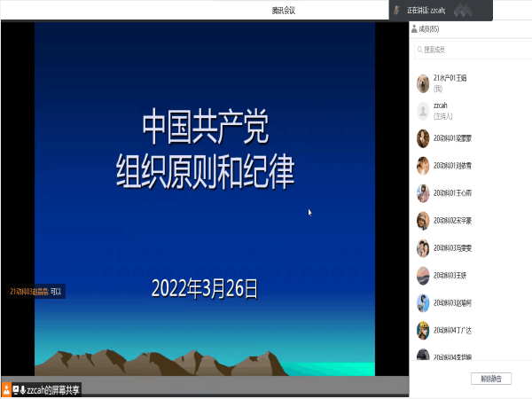Image resolution: width=532 pixels, height=399 pixels.
Task: Click avatar of 21水产01 member (我)
Action: (424, 83)
